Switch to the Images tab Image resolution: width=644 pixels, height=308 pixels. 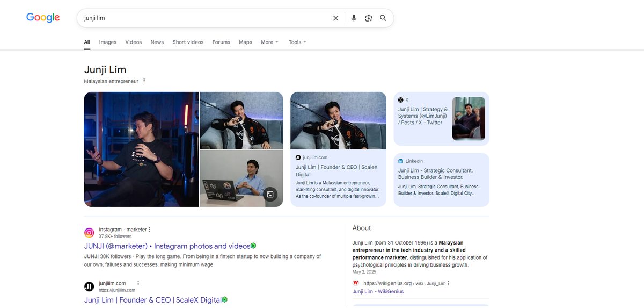107,42
